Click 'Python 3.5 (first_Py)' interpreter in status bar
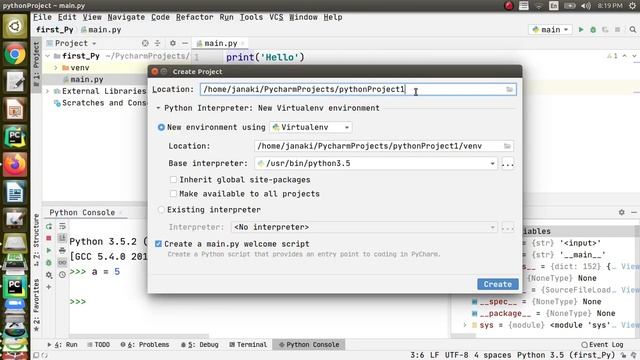This screenshot has height=360, width=640. click(x=566, y=355)
